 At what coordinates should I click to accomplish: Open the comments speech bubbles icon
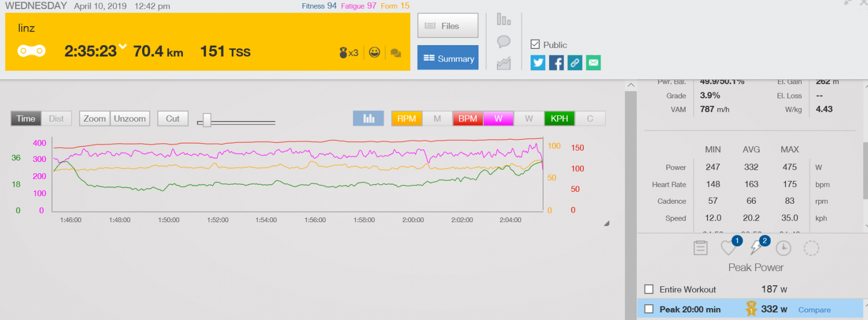click(396, 53)
